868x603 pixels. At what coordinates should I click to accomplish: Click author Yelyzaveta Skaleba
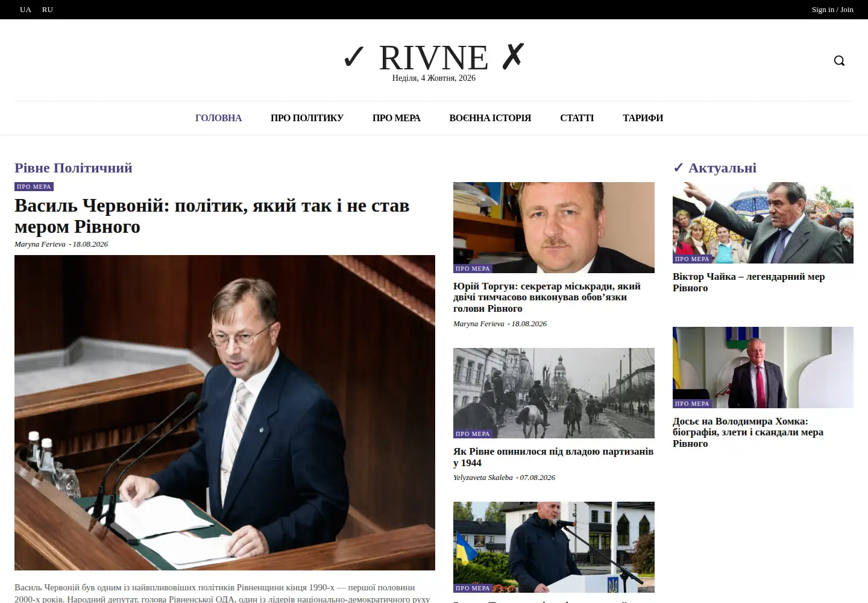click(x=483, y=478)
